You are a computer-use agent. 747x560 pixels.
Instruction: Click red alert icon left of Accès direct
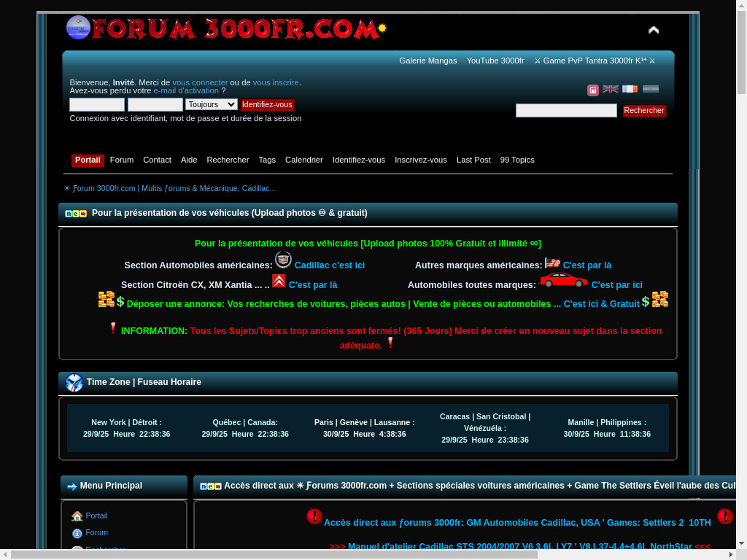[314, 516]
